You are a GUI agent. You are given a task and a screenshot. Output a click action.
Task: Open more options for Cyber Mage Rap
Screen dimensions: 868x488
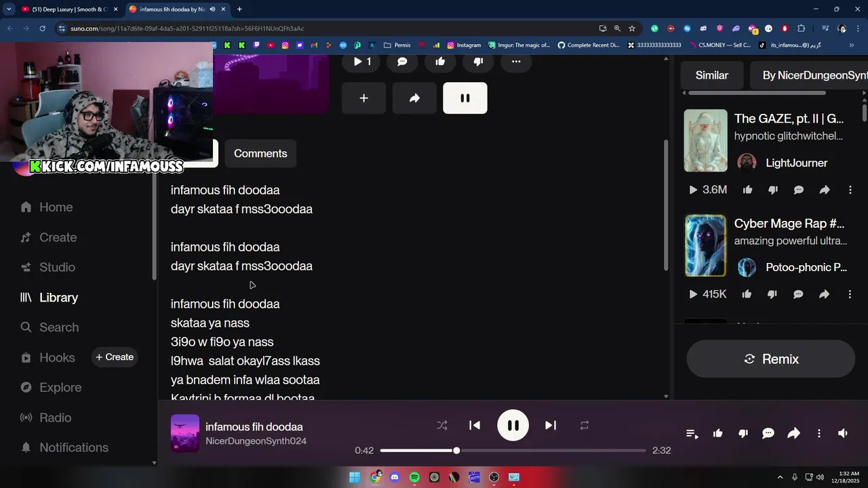[850, 294]
